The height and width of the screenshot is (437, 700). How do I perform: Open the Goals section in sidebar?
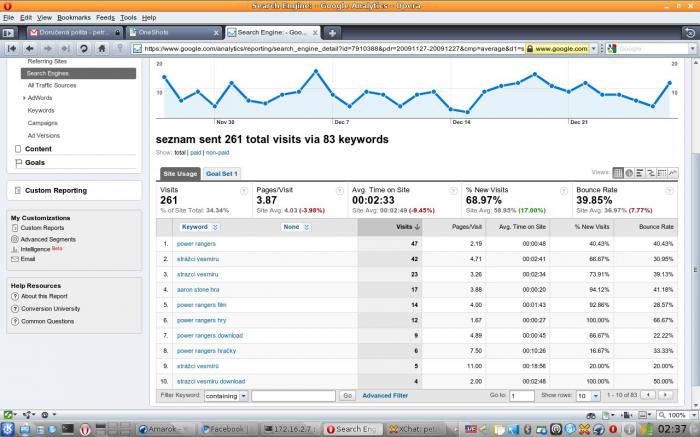point(35,162)
